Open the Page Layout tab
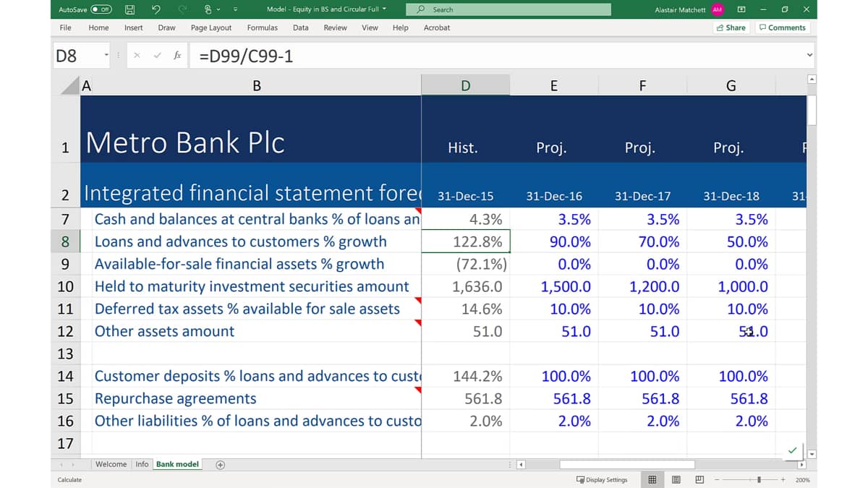This screenshot has height=488, width=868. [211, 27]
